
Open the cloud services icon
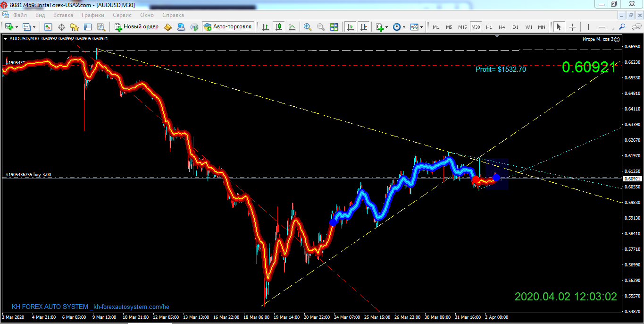point(181,27)
